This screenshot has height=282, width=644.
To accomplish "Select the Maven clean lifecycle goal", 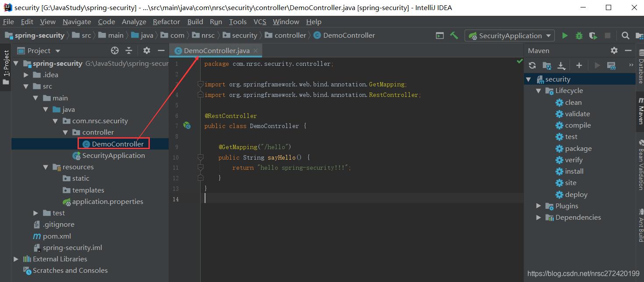I will [573, 102].
